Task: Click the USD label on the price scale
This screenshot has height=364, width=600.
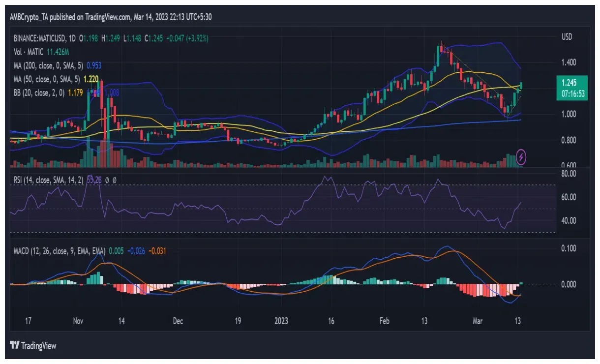Action: click(566, 36)
